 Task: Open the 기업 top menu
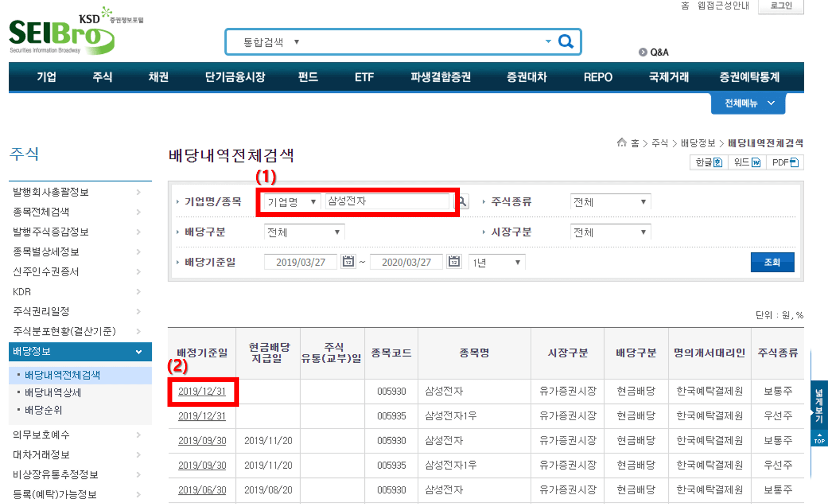pyautogui.click(x=46, y=77)
